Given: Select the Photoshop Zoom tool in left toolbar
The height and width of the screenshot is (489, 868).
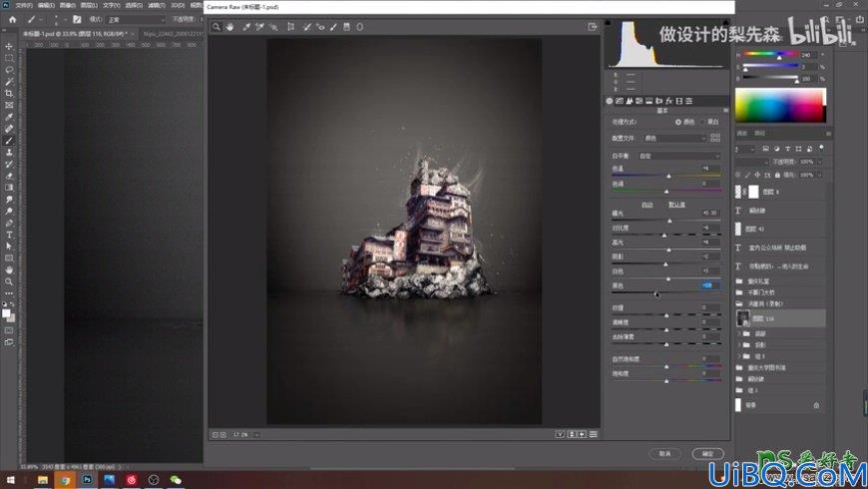Looking at the screenshot, I should pyautogui.click(x=9, y=281).
